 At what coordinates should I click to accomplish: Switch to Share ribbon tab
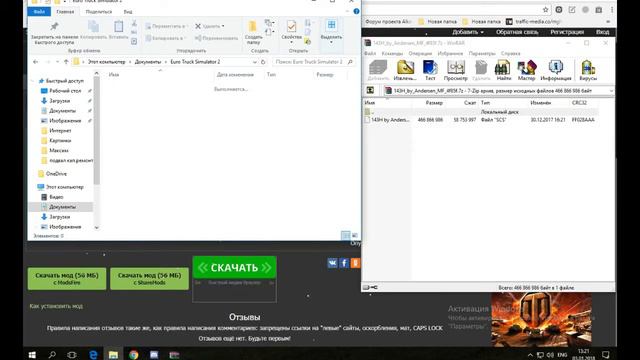(x=99, y=11)
